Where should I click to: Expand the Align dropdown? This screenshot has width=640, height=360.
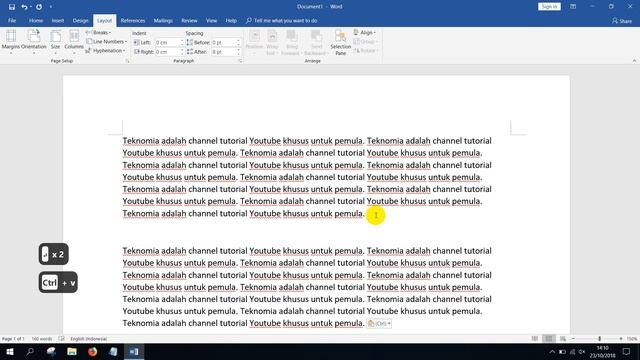tap(364, 33)
